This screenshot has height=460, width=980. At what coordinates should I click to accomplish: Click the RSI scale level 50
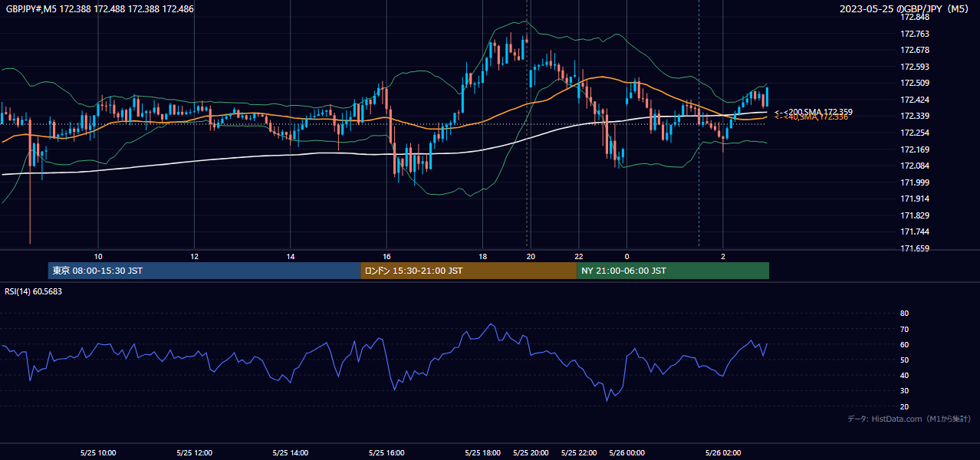coord(904,360)
